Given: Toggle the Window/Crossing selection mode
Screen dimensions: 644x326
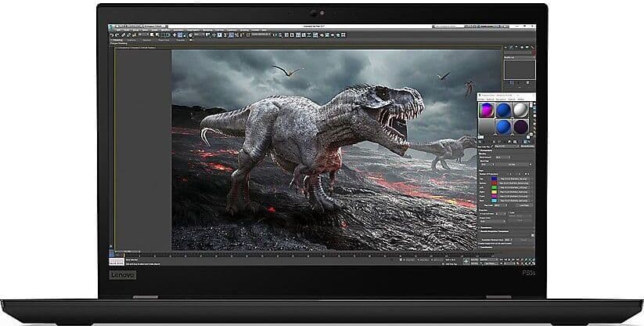Looking at the screenshot, I should click(168, 35).
